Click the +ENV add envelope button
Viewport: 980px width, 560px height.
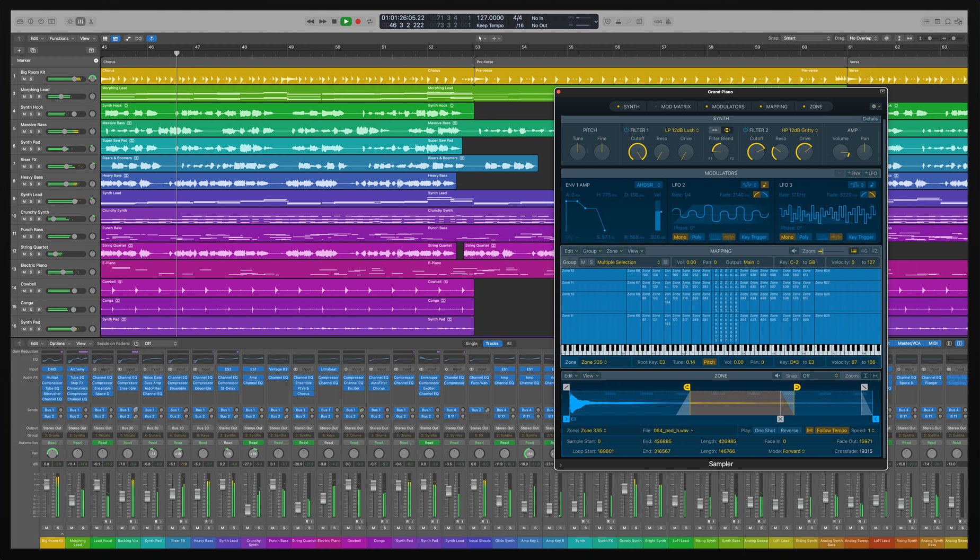click(x=854, y=173)
